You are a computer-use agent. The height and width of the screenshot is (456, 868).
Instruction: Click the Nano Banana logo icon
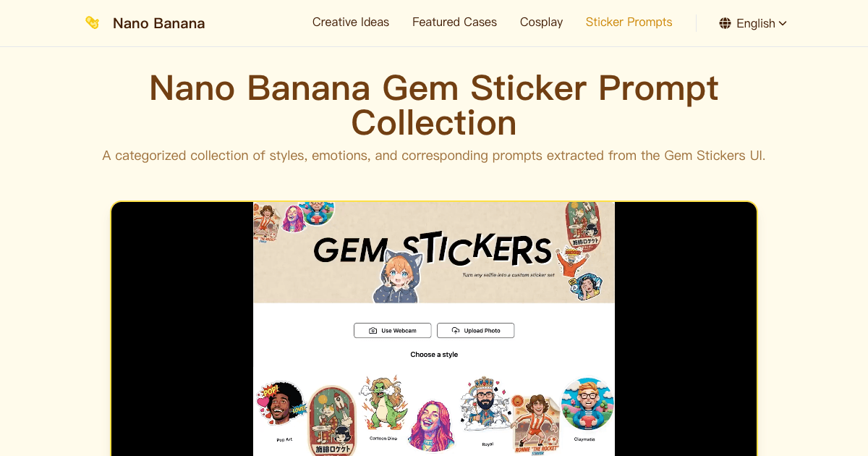92,23
